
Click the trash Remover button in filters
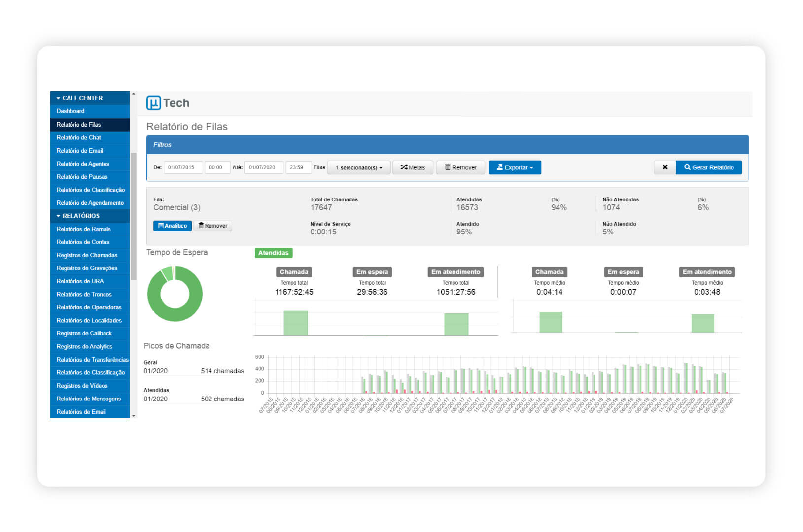(460, 167)
